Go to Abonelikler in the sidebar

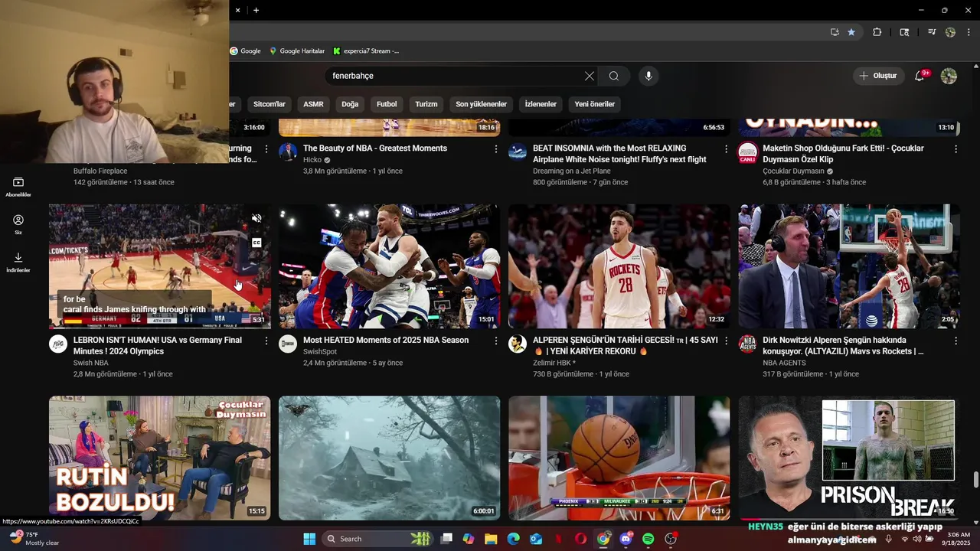point(18,187)
